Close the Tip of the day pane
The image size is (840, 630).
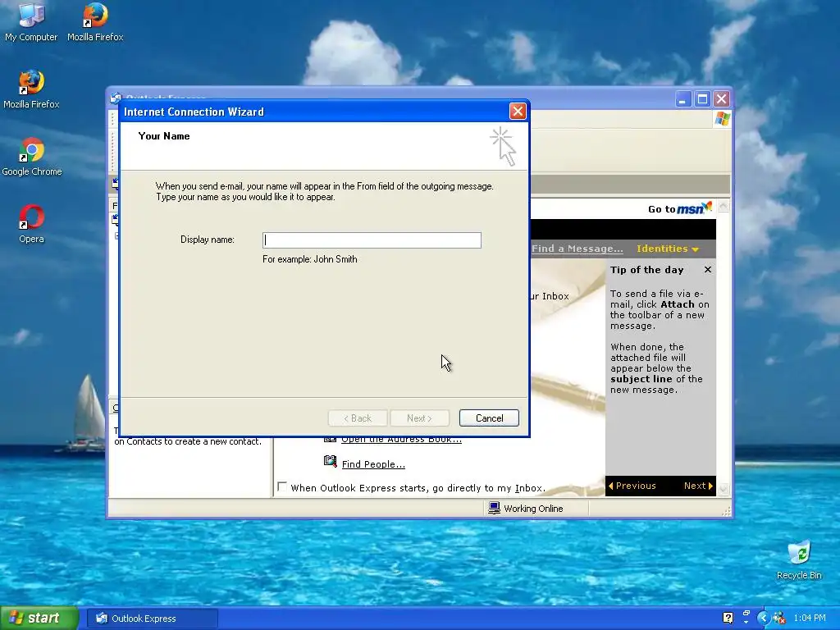click(708, 269)
